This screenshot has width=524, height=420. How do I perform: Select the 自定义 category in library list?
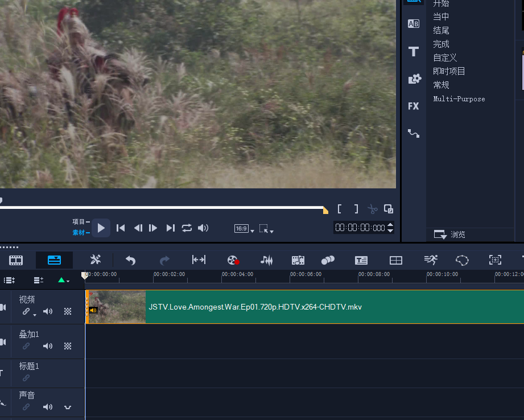pyautogui.click(x=445, y=57)
